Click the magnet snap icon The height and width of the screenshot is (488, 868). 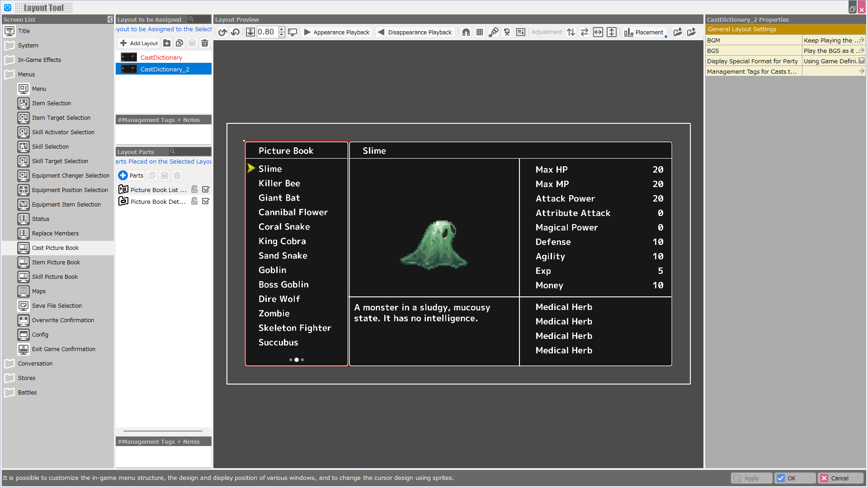pos(466,32)
